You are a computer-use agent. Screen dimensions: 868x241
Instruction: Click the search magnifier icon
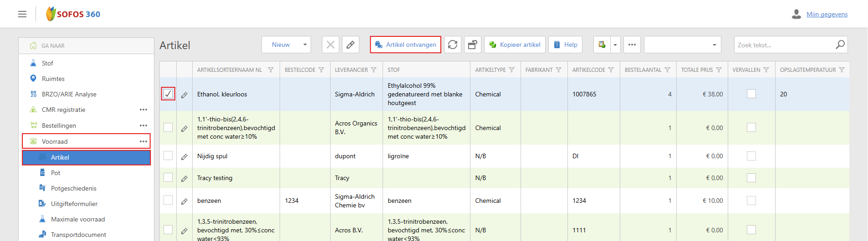point(840,45)
